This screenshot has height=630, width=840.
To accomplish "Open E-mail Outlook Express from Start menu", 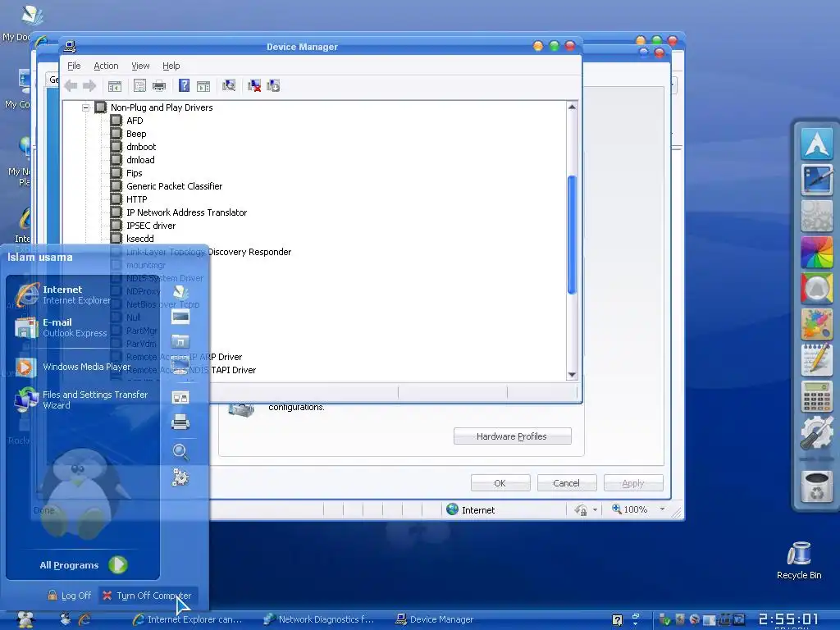I will pos(61,327).
